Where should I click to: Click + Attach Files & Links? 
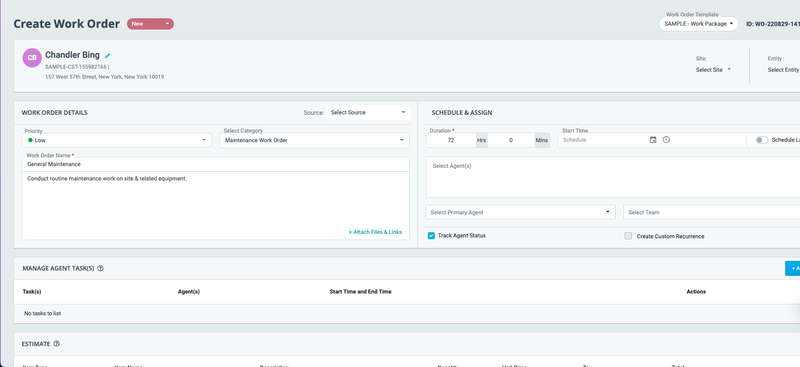[x=376, y=232]
